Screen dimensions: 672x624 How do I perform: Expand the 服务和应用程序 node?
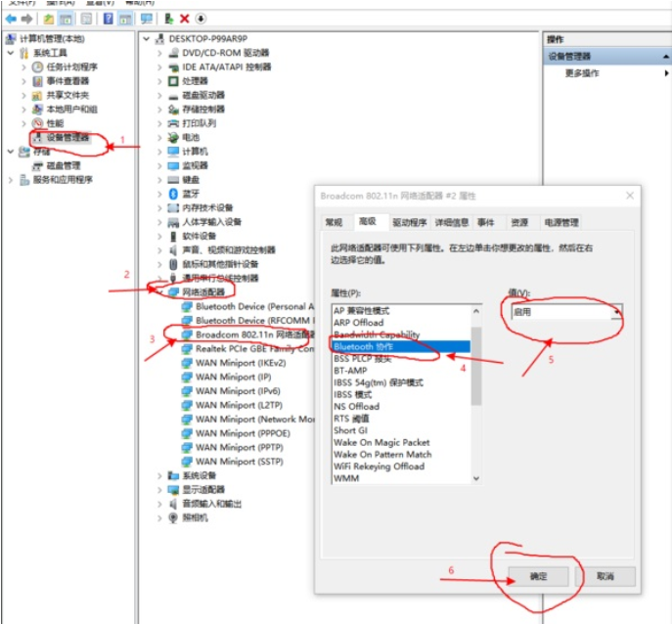(x=11, y=180)
